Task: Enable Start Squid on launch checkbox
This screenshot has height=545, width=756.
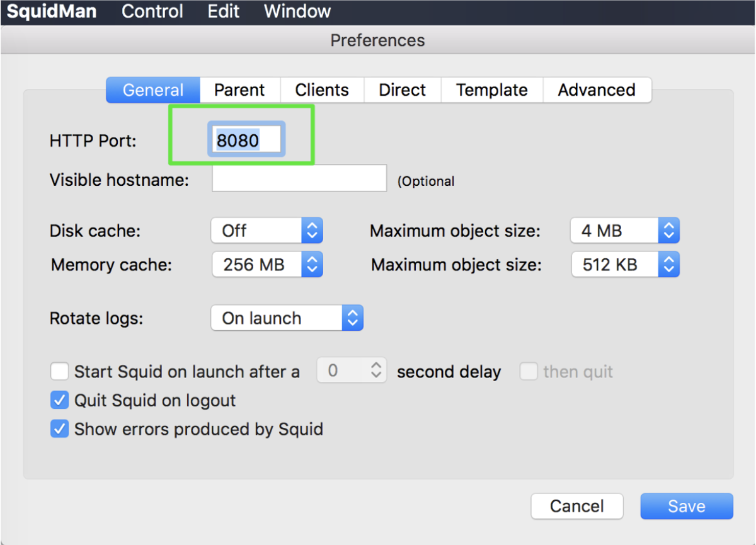Action: point(60,372)
